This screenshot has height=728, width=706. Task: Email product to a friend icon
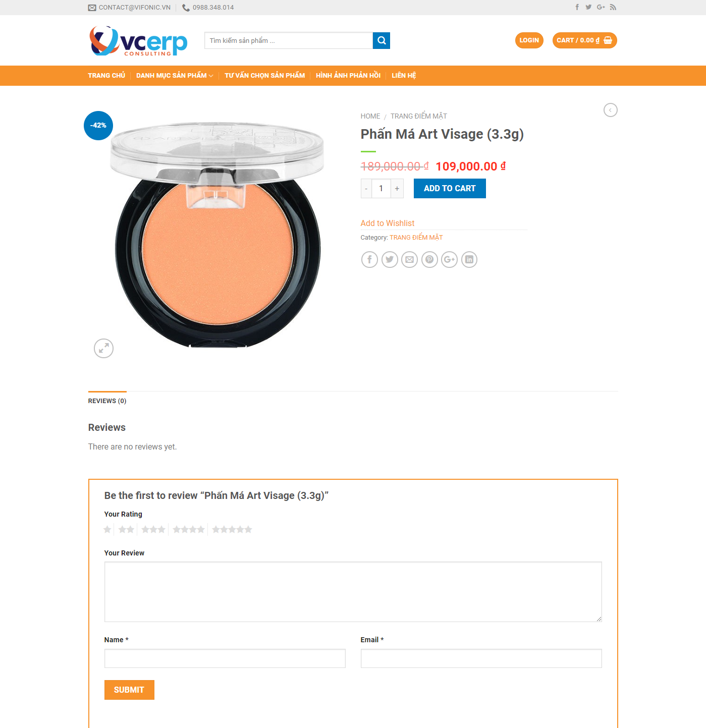point(410,259)
